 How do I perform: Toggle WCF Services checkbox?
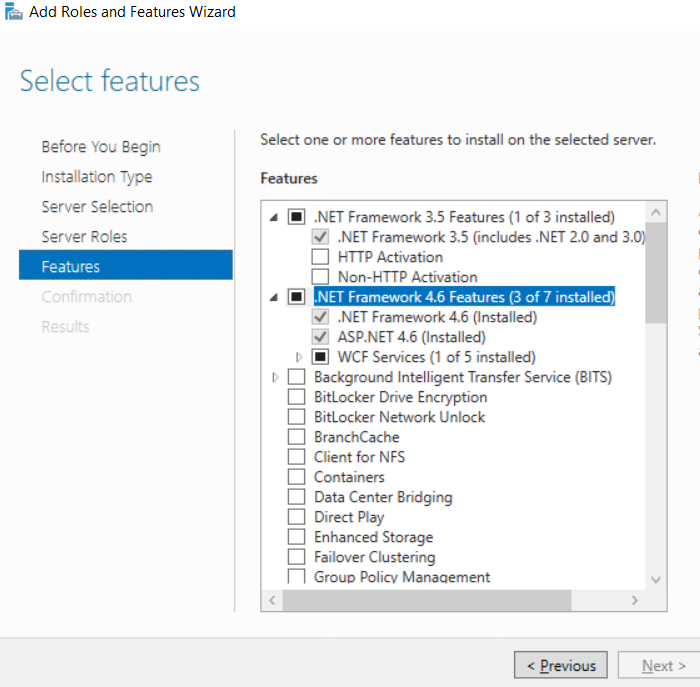(x=321, y=357)
